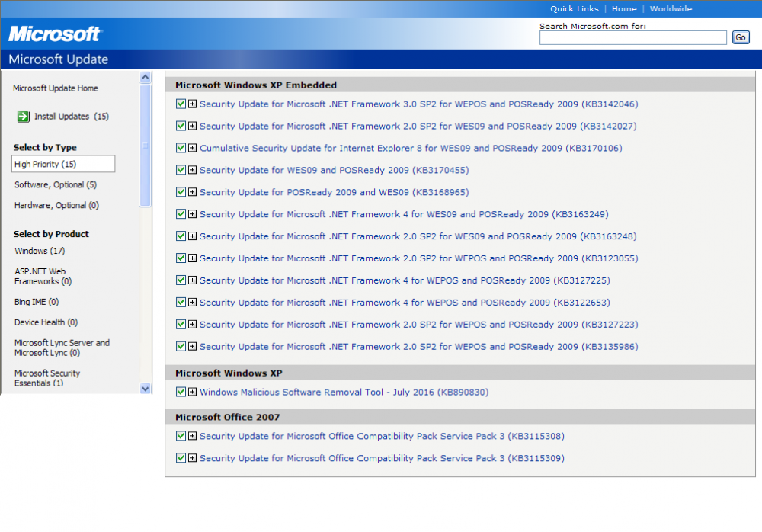
Task: Select High Priority (15) update type
Action: pyautogui.click(x=63, y=164)
